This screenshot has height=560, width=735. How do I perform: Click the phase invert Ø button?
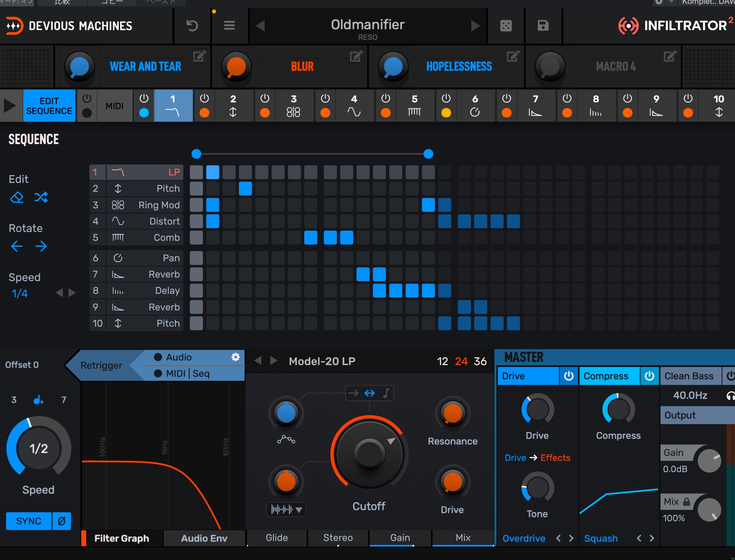coord(61,521)
